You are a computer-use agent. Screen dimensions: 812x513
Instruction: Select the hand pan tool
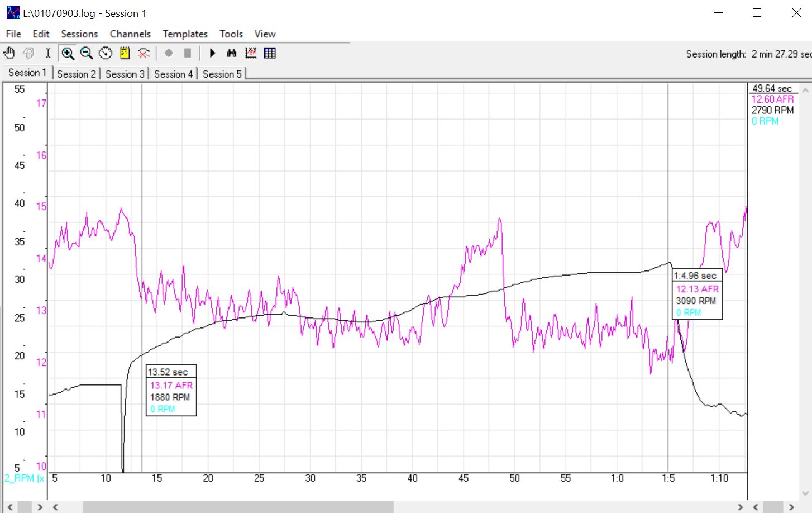tap(9, 53)
